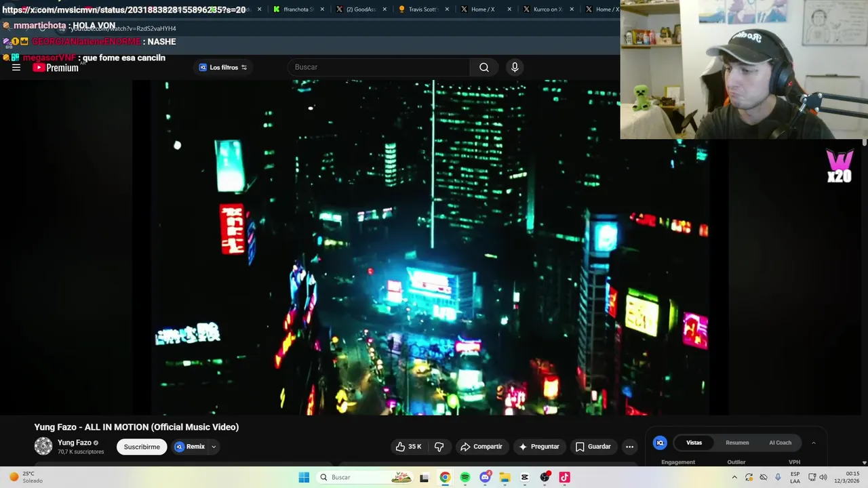Click the VPH column label

point(794,462)
